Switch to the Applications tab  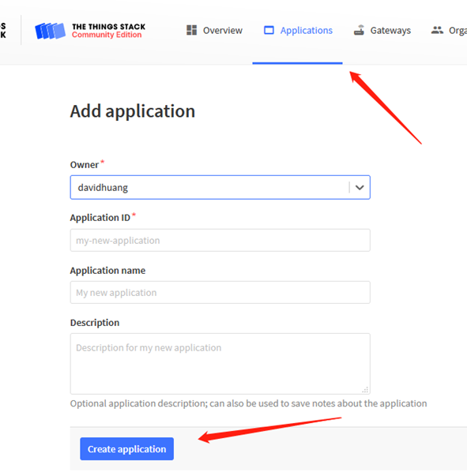(x=298, y=30)
